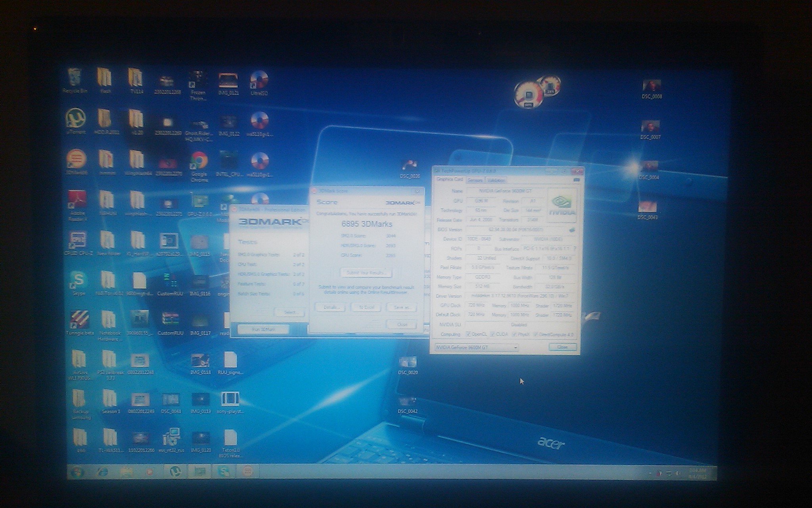Click the Select button under Tests
This screenshot has width=812, height=508.
[290, 312]
